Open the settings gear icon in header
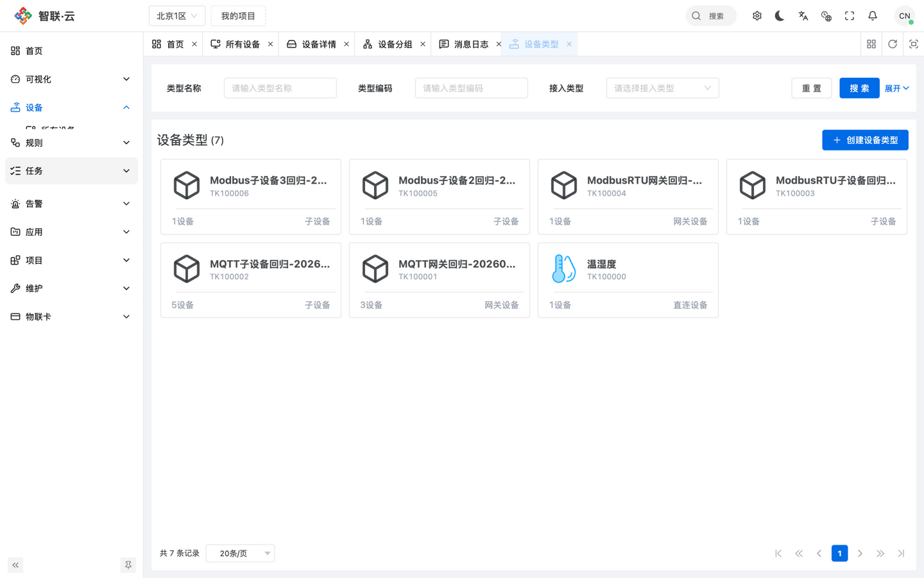 (x=757, y=16)
